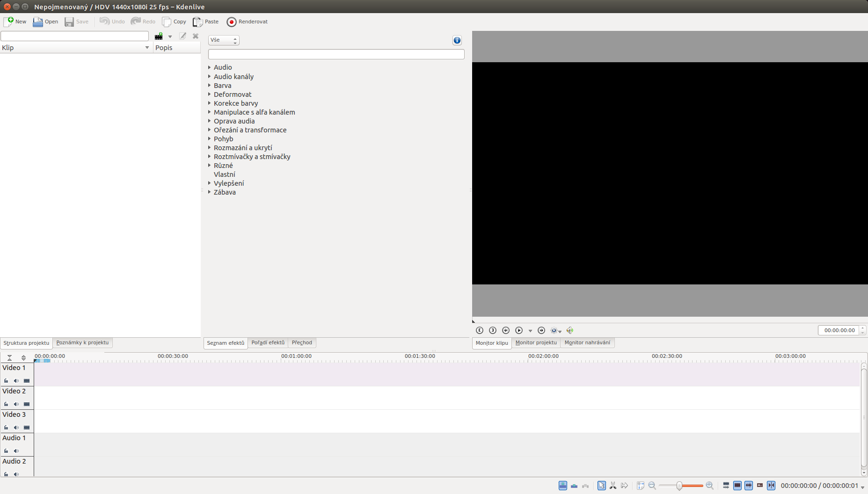This screenshot has width=868, height=494.
Task: Click the add clip film icon
Action: click(x=159, y=36)
